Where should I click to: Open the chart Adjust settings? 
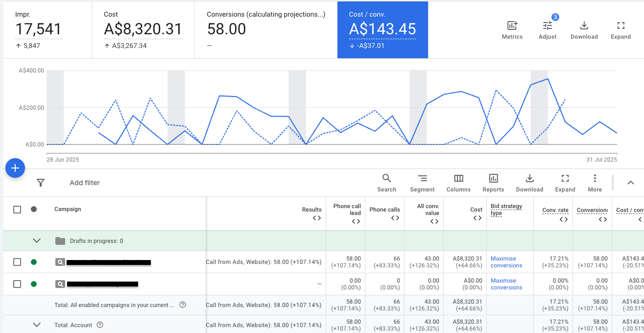tap(547, 30)
